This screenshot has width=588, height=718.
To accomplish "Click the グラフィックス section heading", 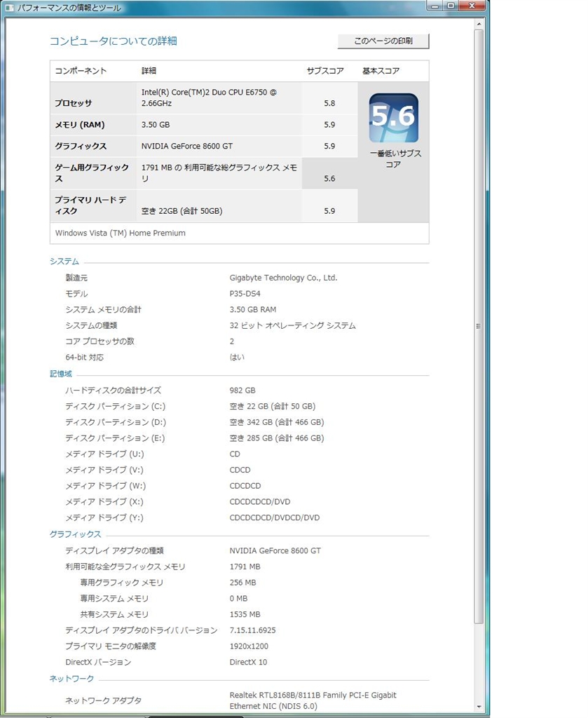I will tap(76, 534).
